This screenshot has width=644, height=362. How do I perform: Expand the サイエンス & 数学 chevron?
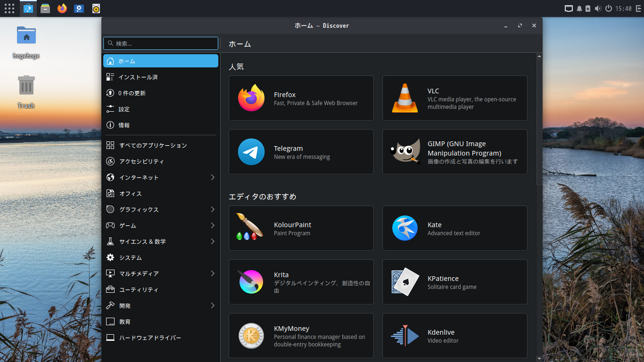(213, 241)
